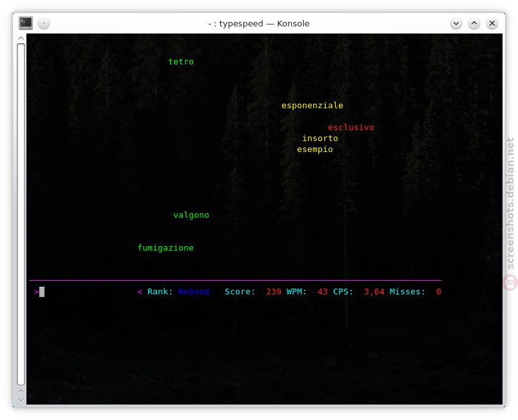The width and height of the screenshot is (518, 420).
Task: Click the scrollbar up arrow
Action: 21,38
